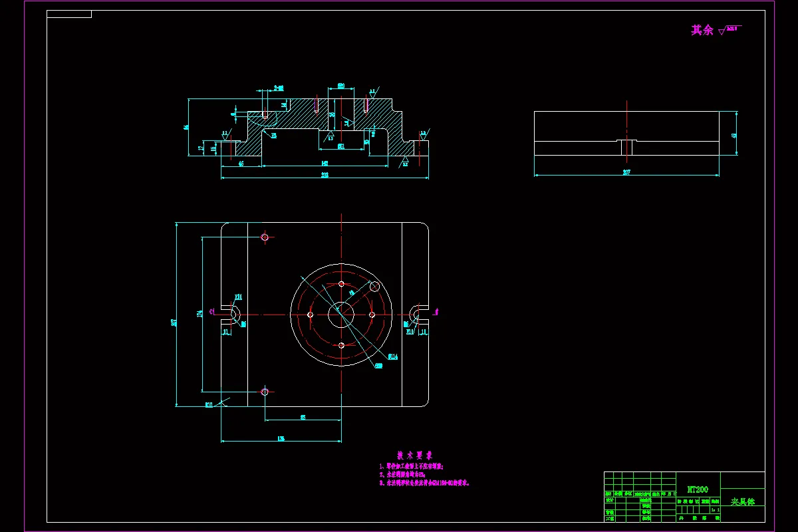Click the 技术要求 heading
The height and width of the screenshot is (532, 798).
point(415,456)
